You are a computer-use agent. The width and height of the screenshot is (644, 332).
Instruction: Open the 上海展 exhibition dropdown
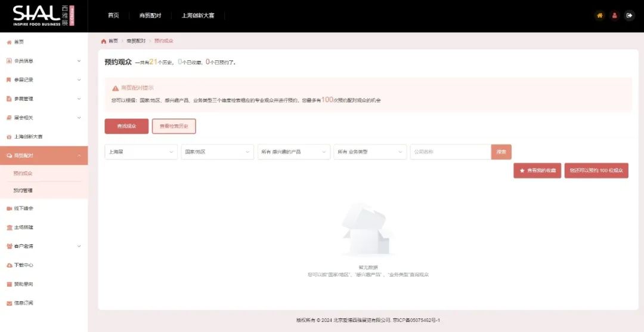(141, 152)
